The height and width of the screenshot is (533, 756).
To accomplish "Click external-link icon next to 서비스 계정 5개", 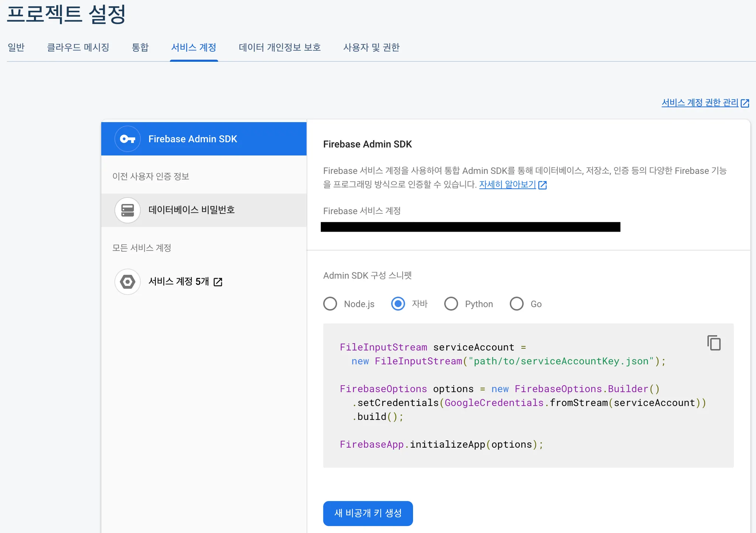I will point(218,282).
